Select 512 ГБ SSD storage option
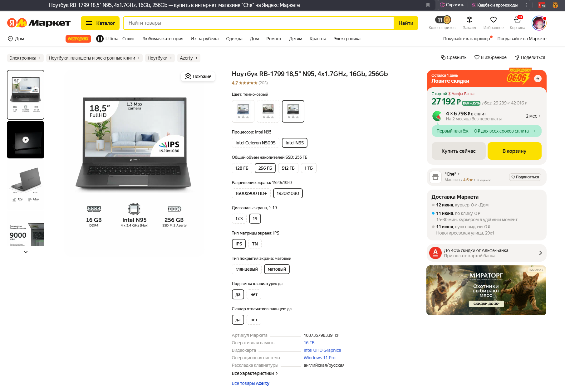565x392 pixels. (288, 168)
